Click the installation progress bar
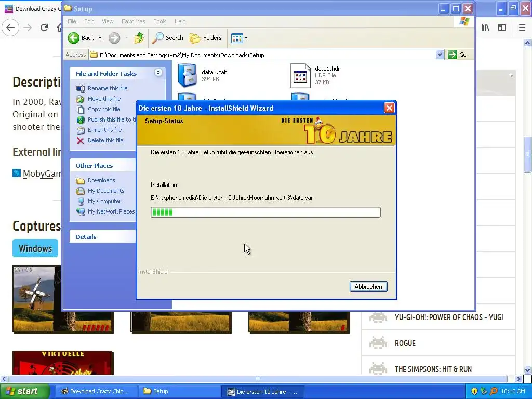Viewport: 532px width, 399px height. click(265, 212)
